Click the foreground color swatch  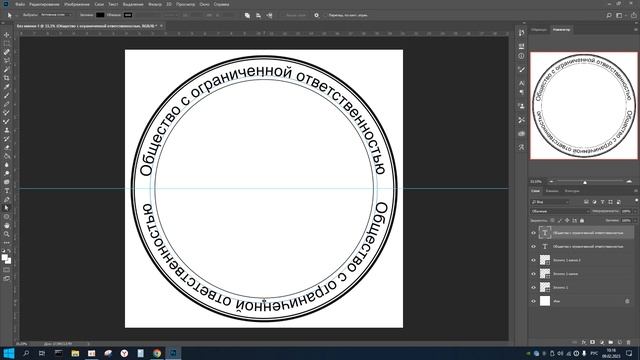pos(4,258)
